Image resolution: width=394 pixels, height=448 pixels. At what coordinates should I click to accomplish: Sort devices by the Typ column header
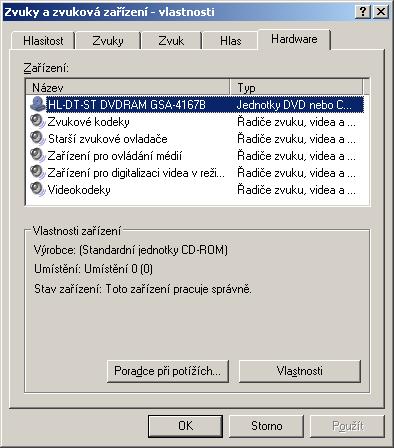pos(296,87)
